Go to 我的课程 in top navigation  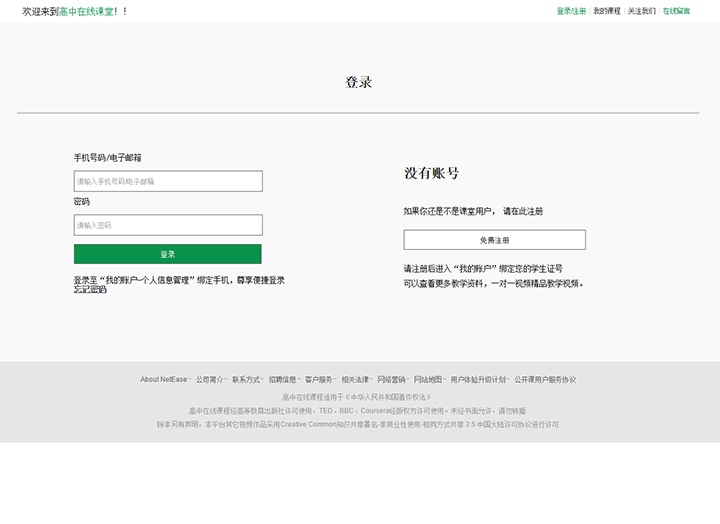click(607, 11)
